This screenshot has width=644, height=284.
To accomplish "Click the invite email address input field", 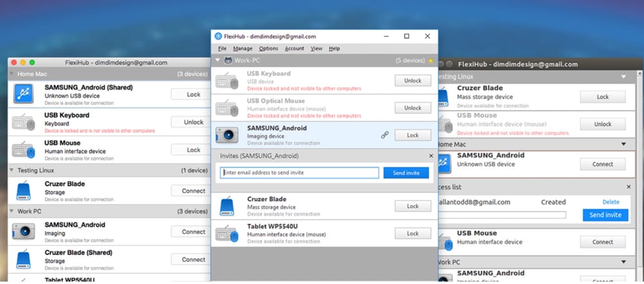I will click(x=299, y=173).
